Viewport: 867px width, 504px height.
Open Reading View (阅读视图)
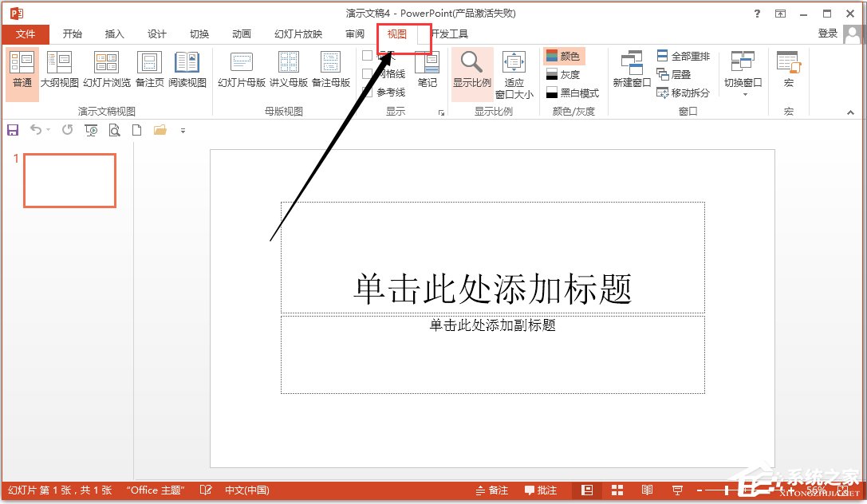187,69
